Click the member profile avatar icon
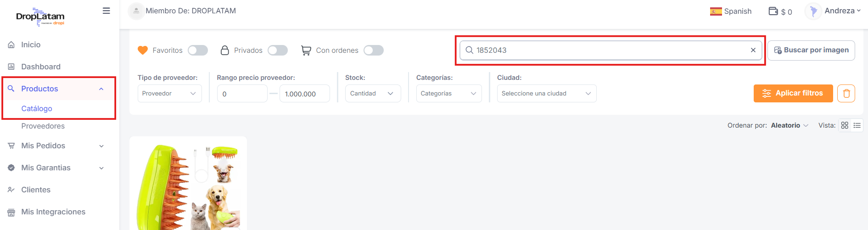Screen dimensions: 868x230 point(136,11)
